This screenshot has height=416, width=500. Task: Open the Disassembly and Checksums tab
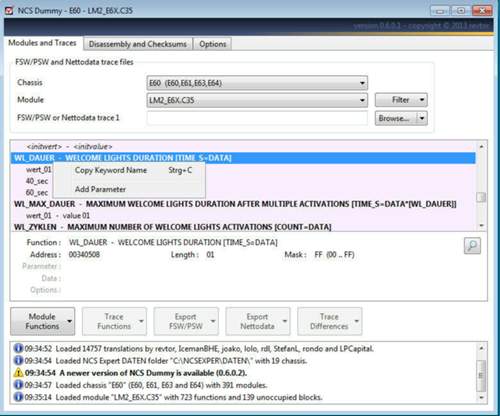coord(138,44)
